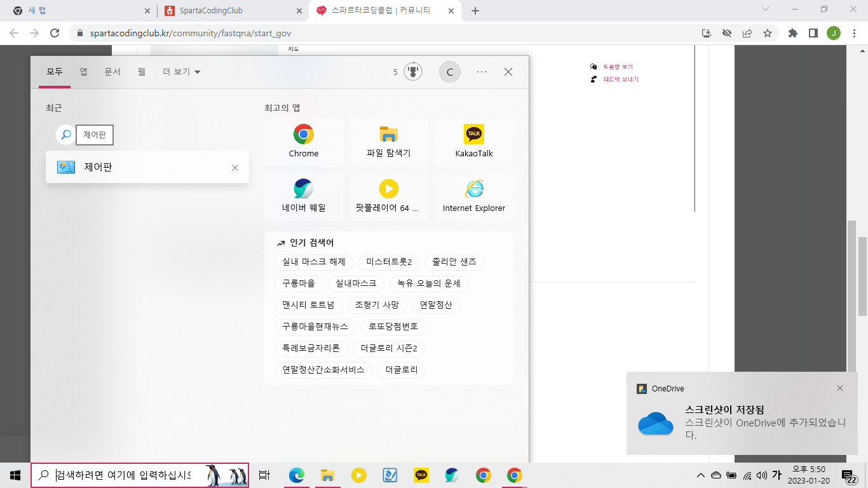This screenshot has width=868, height=488.
Task: Open Internet Explorer app tile
Action: [474, 196]
